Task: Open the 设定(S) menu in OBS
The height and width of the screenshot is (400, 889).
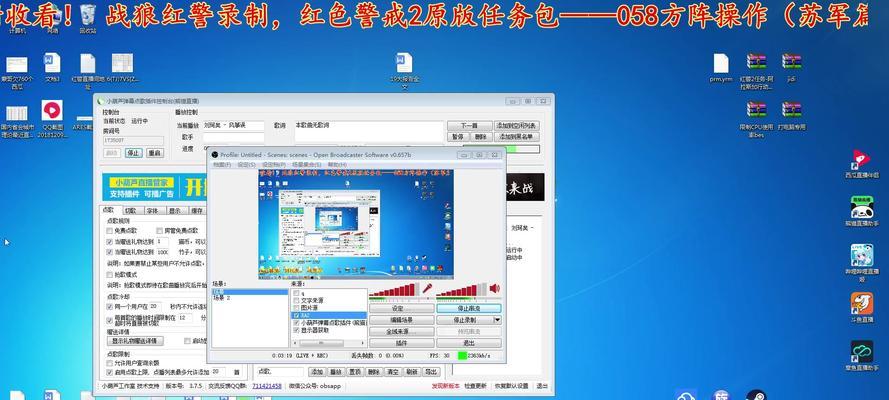Action: click(246, 164)
